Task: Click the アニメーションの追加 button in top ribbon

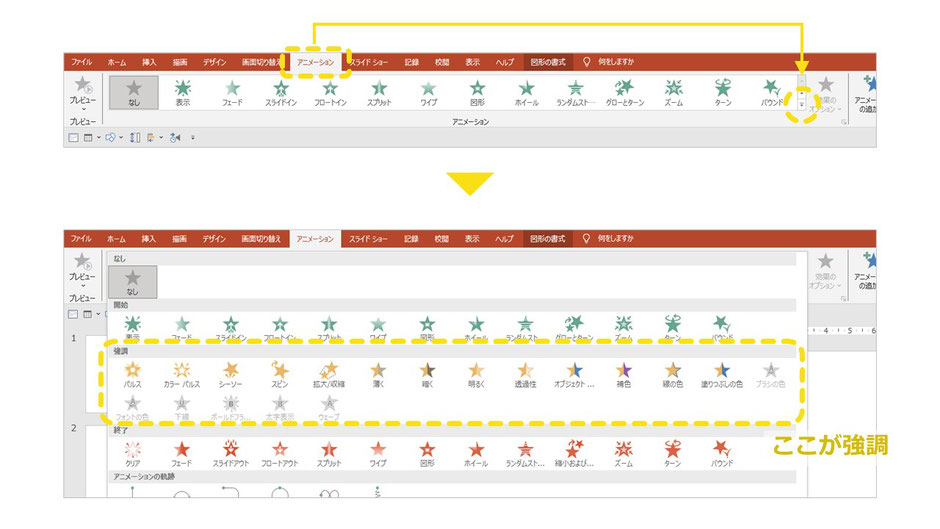Action: [x=865, y=95]
